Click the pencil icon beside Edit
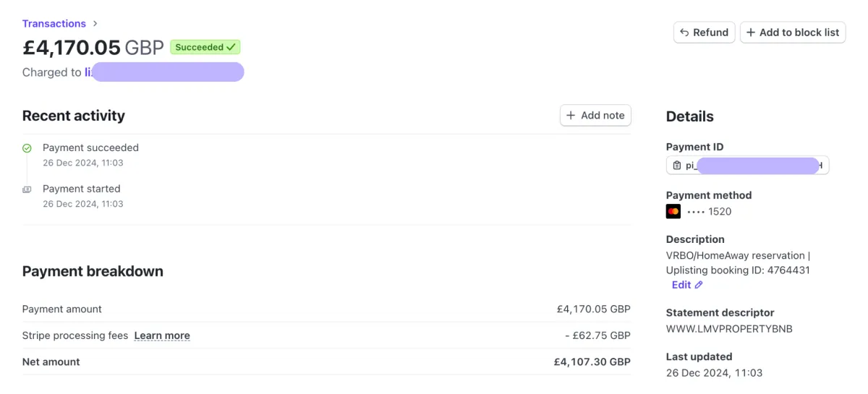 coord(699,285)
